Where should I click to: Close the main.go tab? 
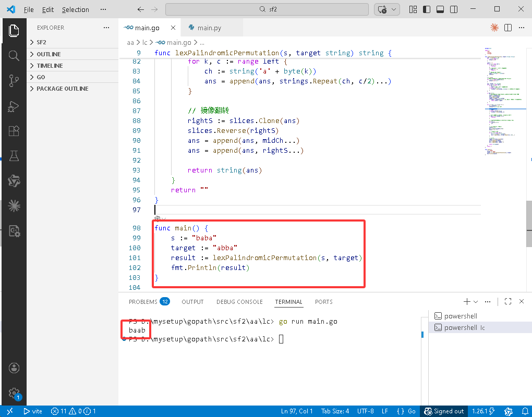coord(173,28)
